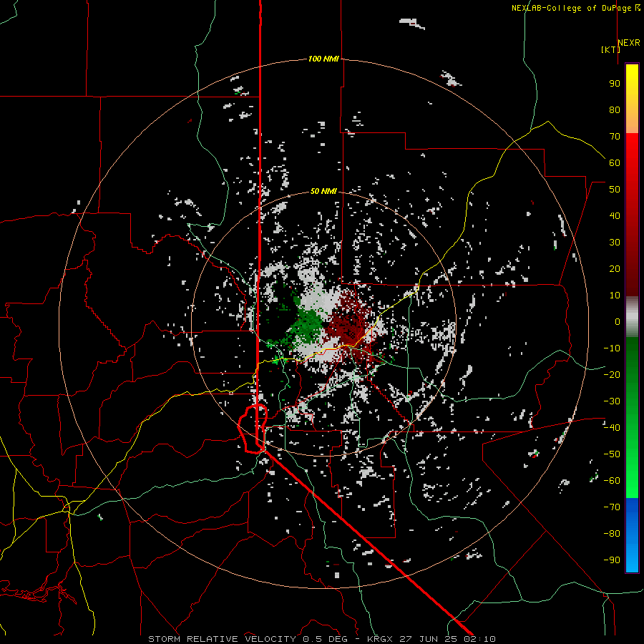644x644 pixels.
Task: Click the -30 value on velocity scale
Action: pos(612,401)
